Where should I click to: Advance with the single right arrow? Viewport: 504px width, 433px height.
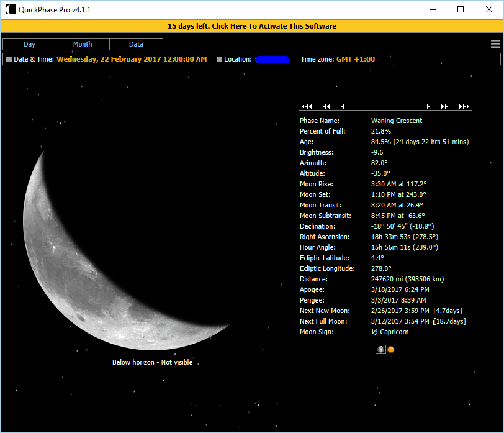pyautogui.click(x=428, y=107)
